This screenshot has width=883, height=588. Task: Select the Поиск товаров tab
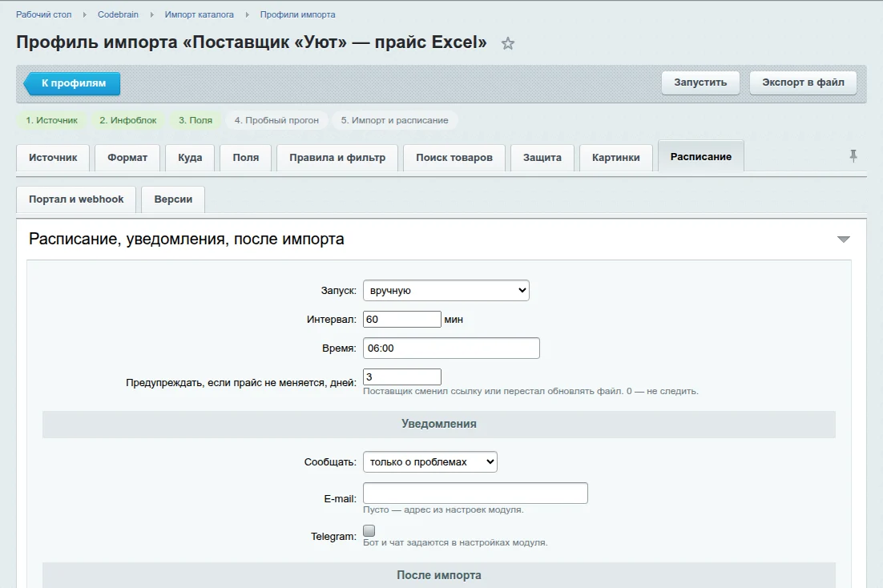454,158
